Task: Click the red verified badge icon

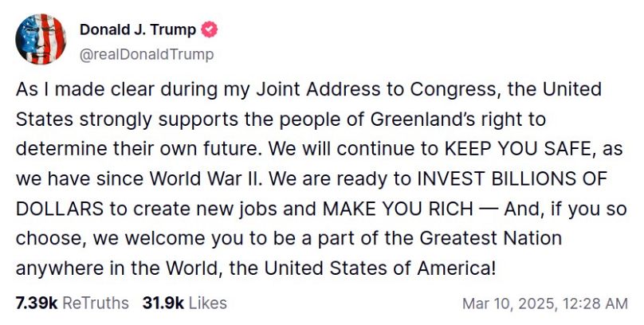Action: 210,30
